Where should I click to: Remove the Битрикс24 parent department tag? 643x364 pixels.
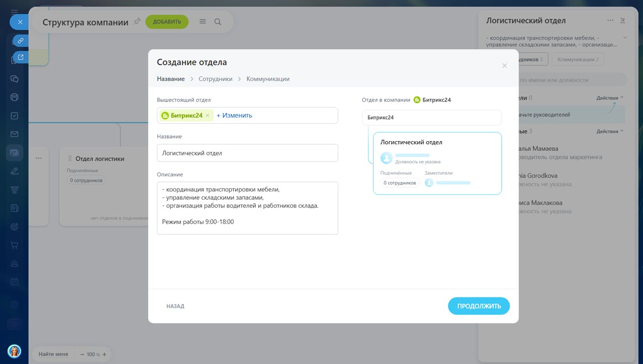(208, 116)
